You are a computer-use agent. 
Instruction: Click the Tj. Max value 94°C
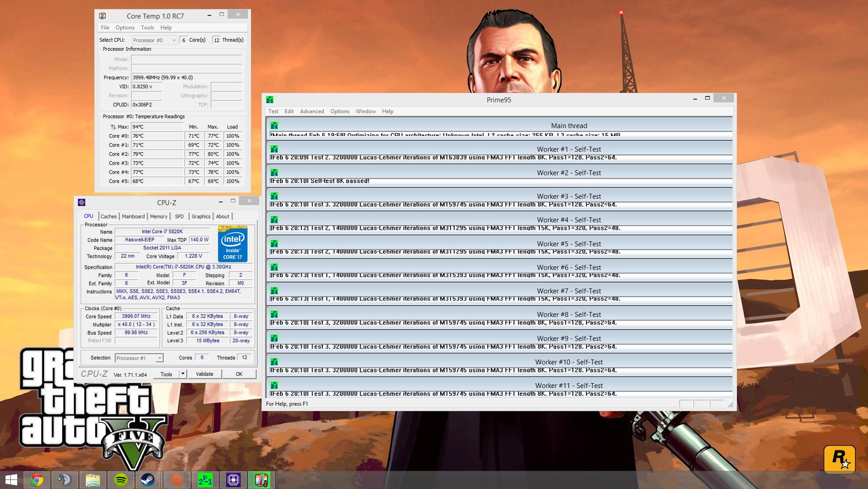pyautogui.click(x=157, y=127)
